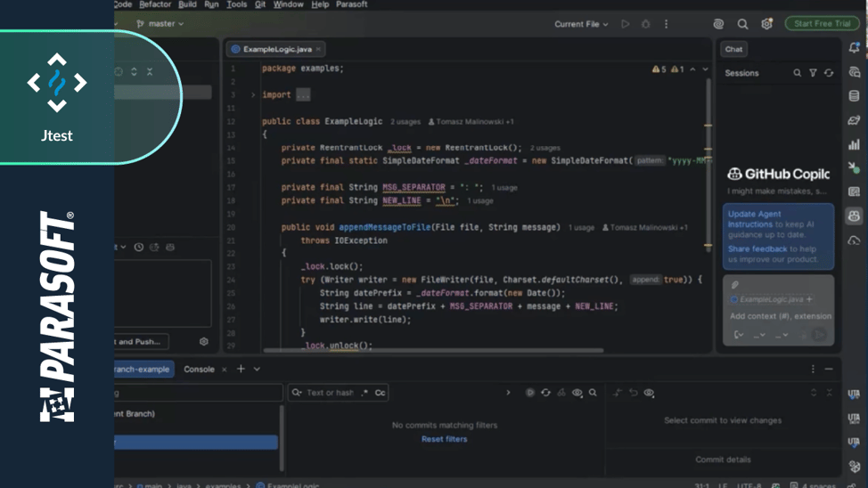The height and width of the screenshot is (488, 868).
Task: Open the GitHub Copilot Chat sidebar icon
Action: coord(854,216)
